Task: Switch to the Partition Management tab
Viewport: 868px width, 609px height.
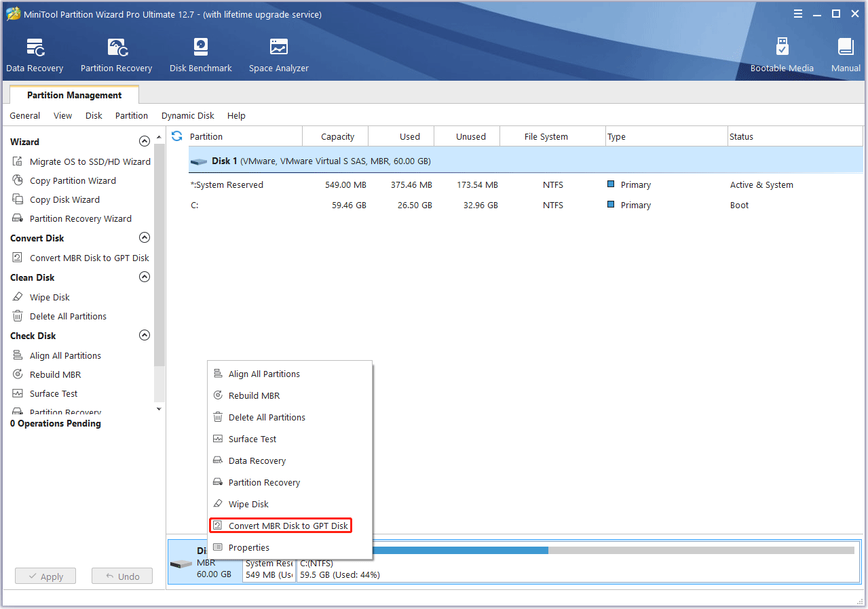Action: pyautogui.click(x=75, y=96)
